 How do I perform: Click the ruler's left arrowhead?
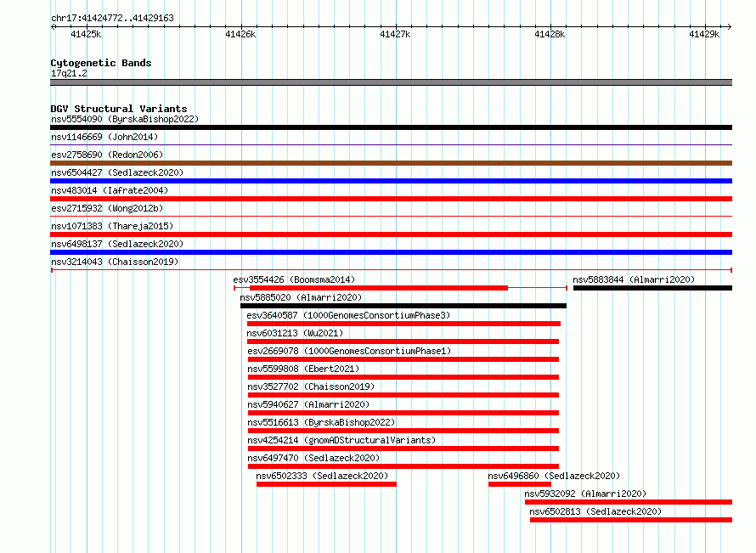tap(53, 27)
